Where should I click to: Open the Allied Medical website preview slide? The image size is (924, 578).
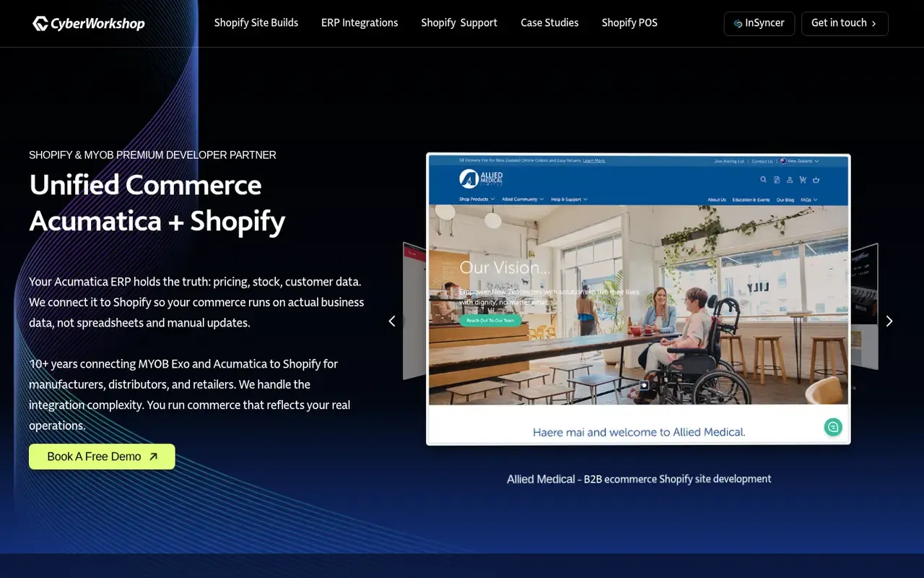(638, 299)
